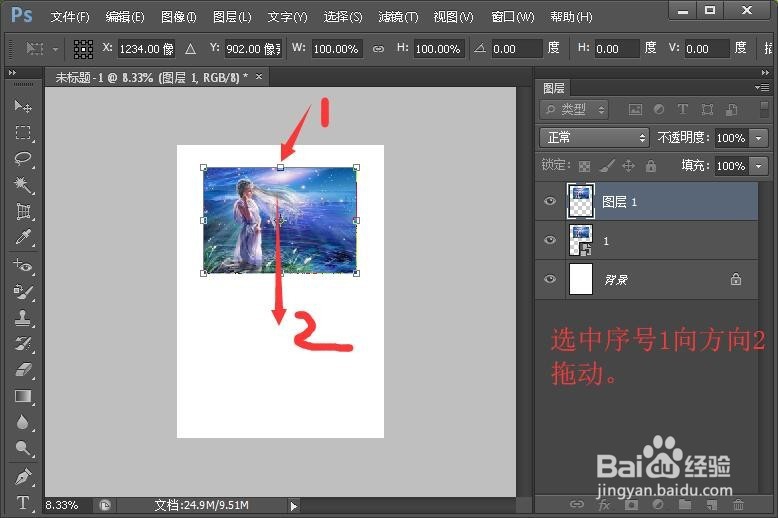The width and height of the screenshot is (778, 518).
Task: Close the 未标题-1 document tab
Action: click(x=259, y=76)
